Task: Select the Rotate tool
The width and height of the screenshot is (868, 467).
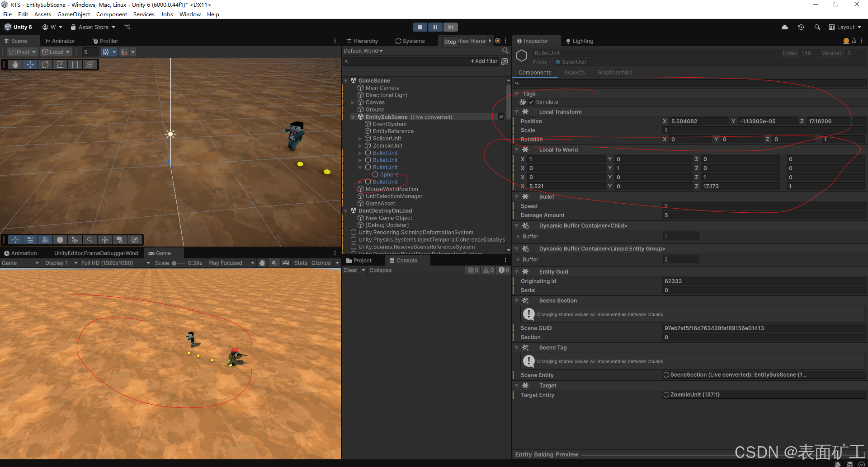Action: [45, 65]
